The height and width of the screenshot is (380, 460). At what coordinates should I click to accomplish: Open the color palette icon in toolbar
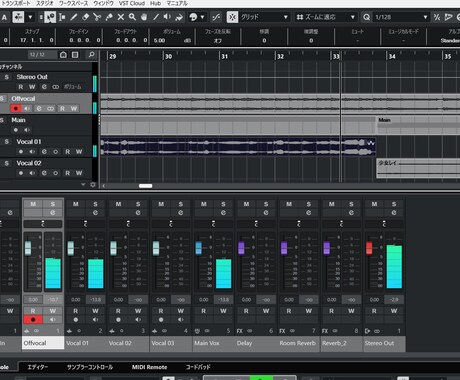193,17
